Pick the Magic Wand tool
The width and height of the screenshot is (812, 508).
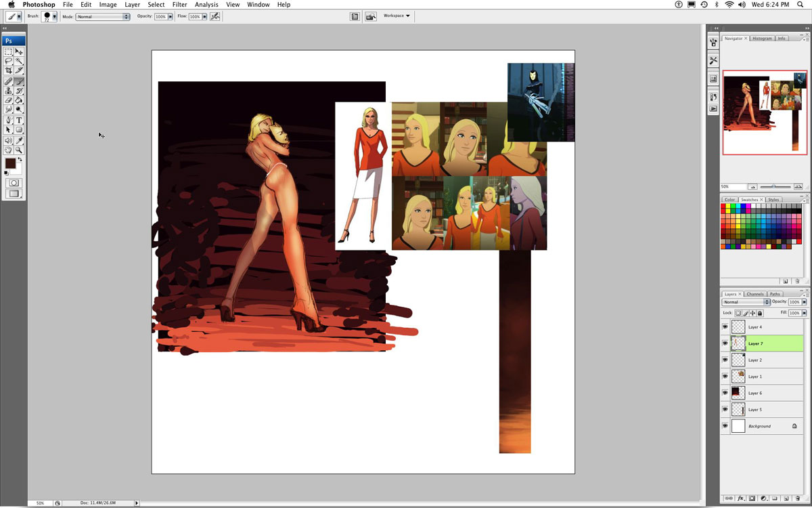[19, 61]
